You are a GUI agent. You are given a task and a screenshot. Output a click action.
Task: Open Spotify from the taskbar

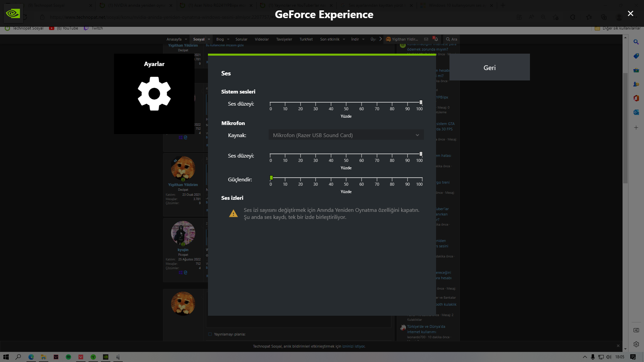click(68, 357)
